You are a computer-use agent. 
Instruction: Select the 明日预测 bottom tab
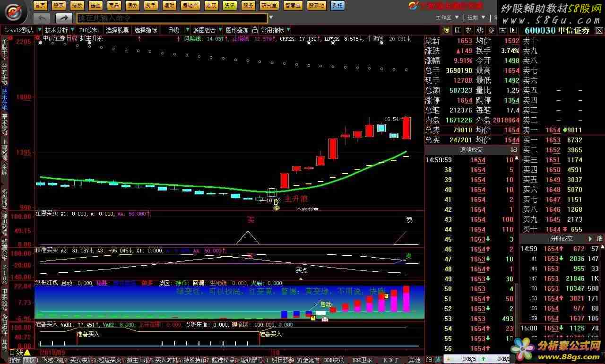(x=283, y=360)
